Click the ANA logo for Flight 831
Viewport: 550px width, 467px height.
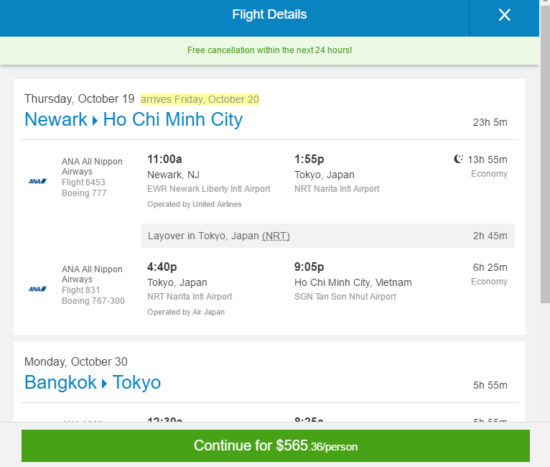click(x=38, y=289)
